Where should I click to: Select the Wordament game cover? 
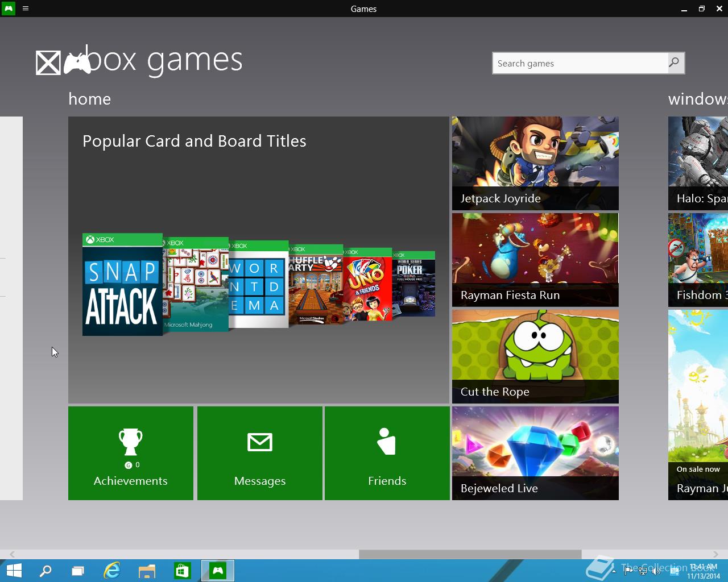click(259, 284)
